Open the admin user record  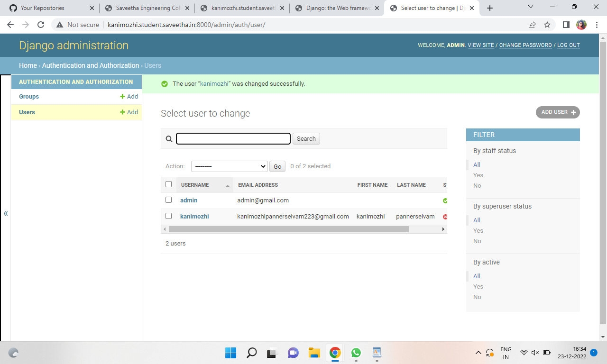coord(189,200)
